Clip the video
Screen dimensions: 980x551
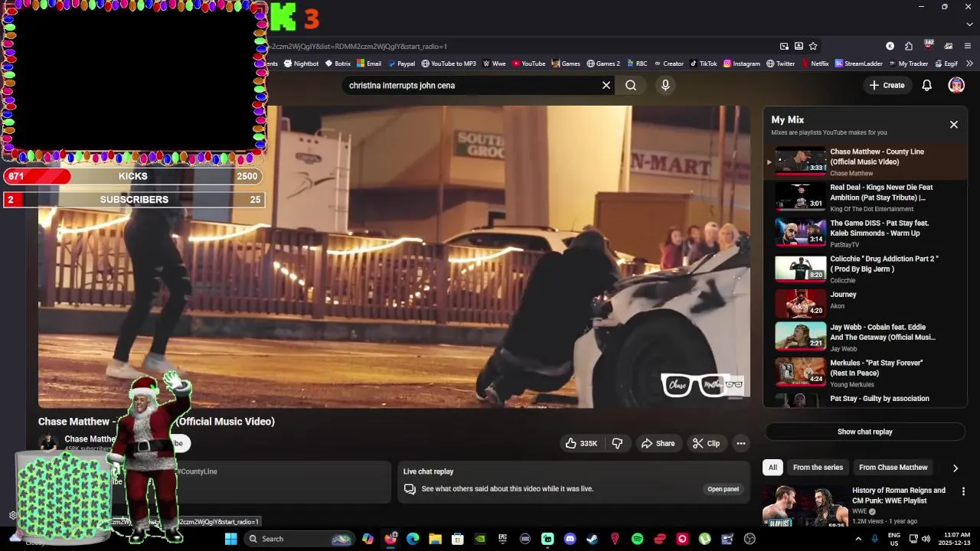(x=706, y=443)
